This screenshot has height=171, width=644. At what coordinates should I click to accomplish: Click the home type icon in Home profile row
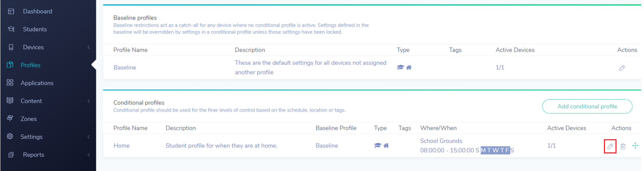click(386, 146)
